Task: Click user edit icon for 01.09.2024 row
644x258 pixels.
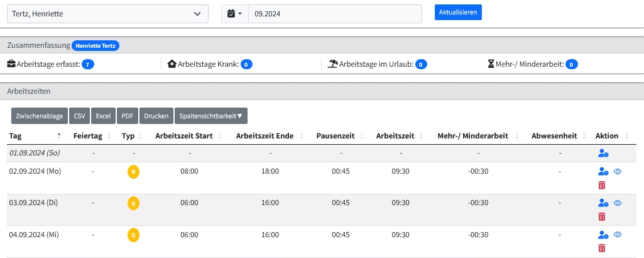Action: pos(603,153)
